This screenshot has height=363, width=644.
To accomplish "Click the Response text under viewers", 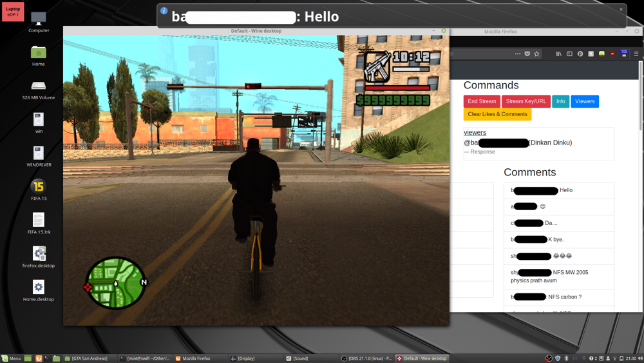I will (x=482, y=152).
